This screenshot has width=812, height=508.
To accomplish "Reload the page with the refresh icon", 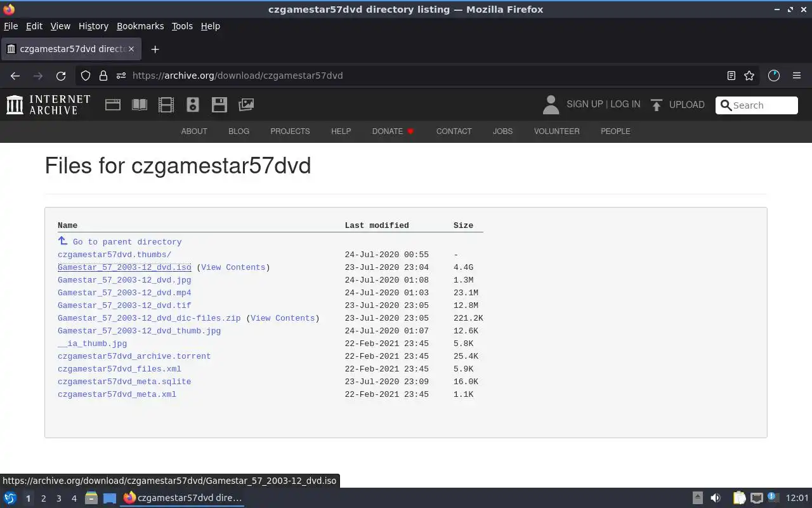I will 61,76.
